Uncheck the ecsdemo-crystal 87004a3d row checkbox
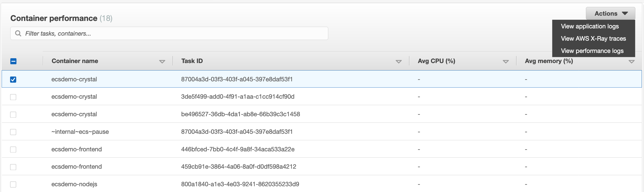This screenshot has width=644, height=192. pyautogui.click(x=13, y=79)
